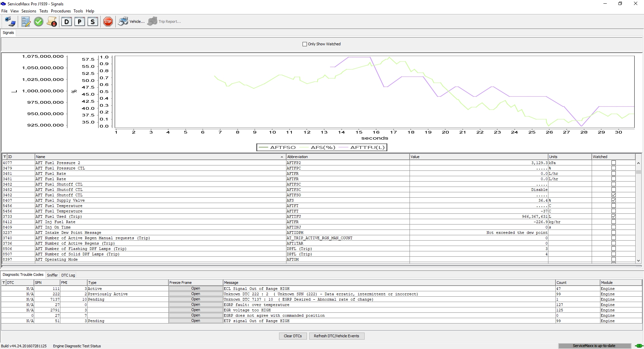Image resolution: width=644 pixels, height=349 pixels.
Task: Click the scroll with red record icon
Action: [52, 22]
